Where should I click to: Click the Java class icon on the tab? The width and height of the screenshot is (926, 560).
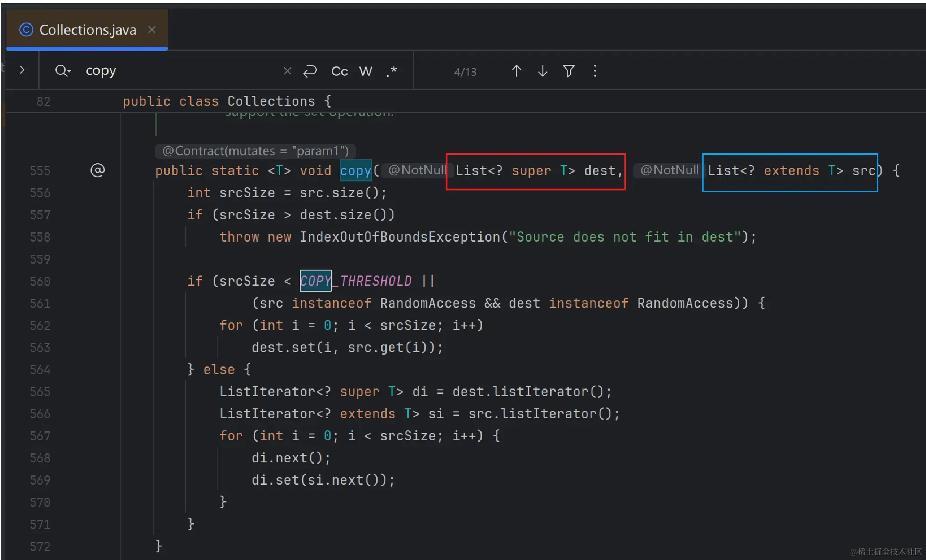pyautogui.click(x=26, y=30)
